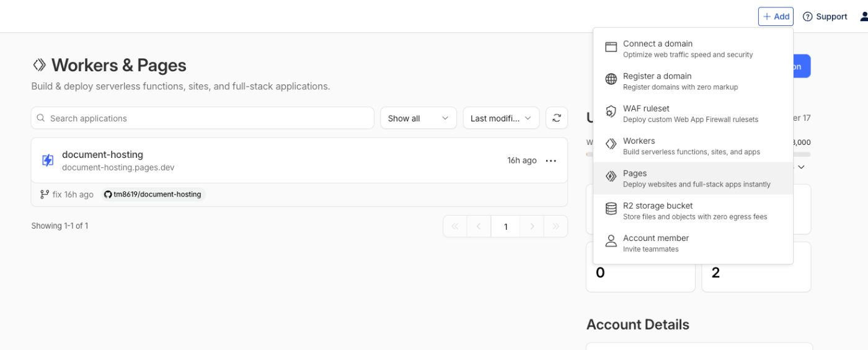Click the previous page arrow

pyautogui.click(x=479, y=226)
